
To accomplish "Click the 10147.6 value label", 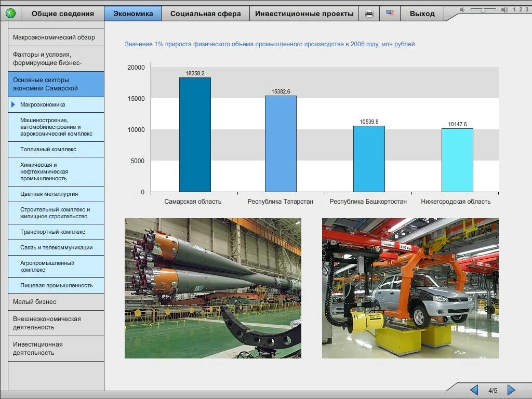I will [457, 124].
